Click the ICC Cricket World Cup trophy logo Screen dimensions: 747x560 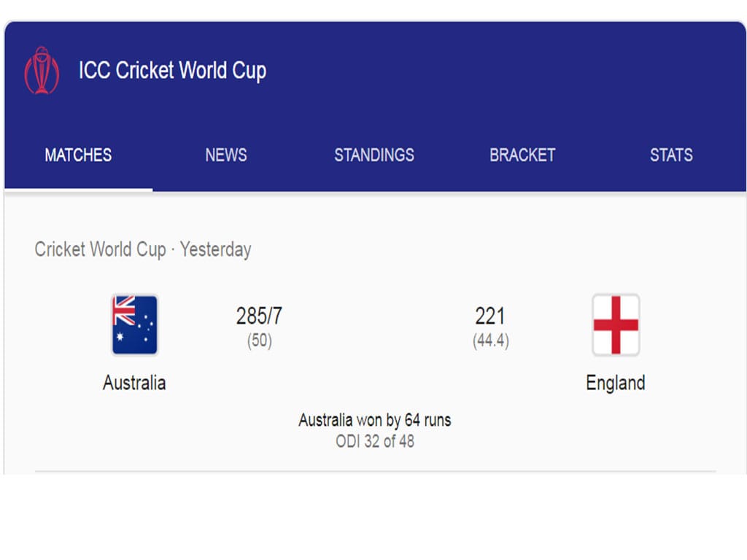click(42, 70)
